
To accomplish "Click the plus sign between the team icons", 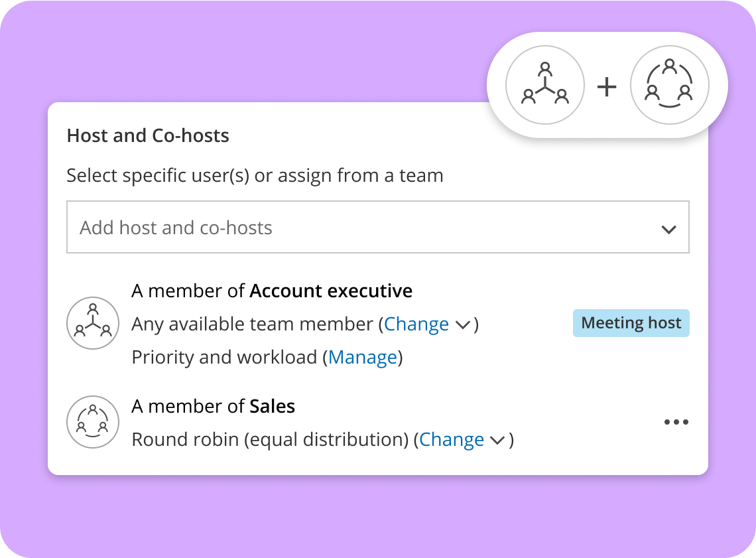I will pyautogui.click(x=607, y=86).
